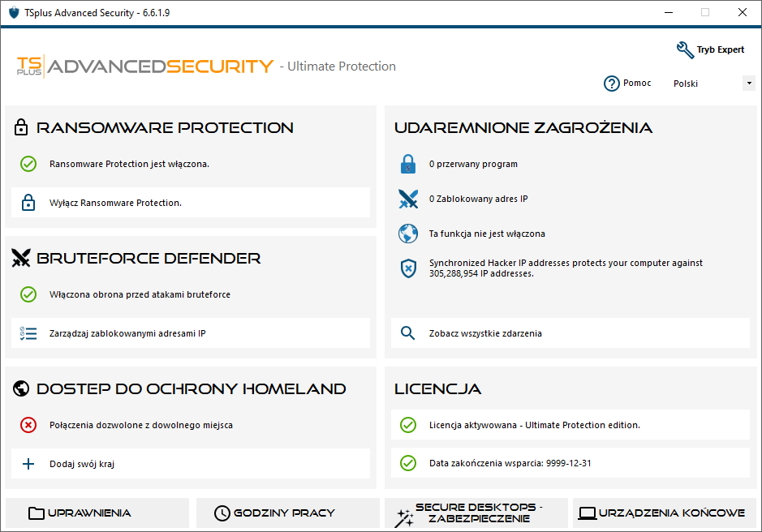This screenshot has width=762, height=532.
Task: Open the Urządzenia Końcowe tab
Action: 664,513
